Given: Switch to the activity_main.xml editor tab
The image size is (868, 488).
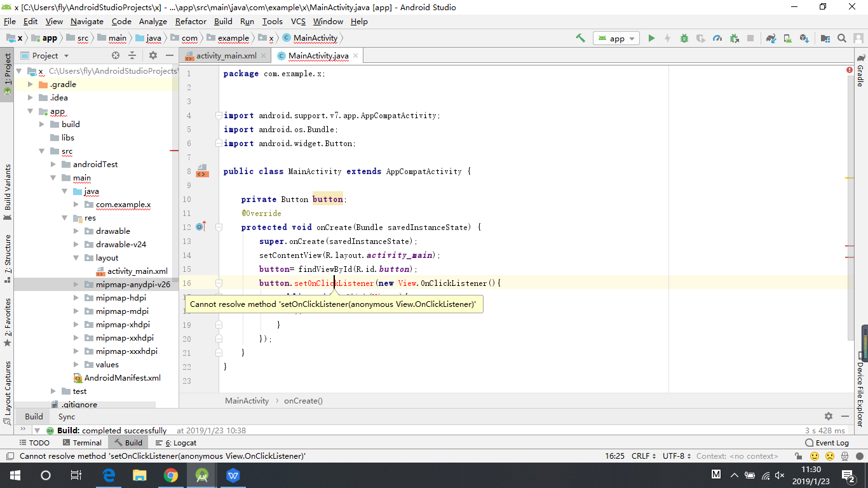Looking at the screenshot, I should click(226, 56).
